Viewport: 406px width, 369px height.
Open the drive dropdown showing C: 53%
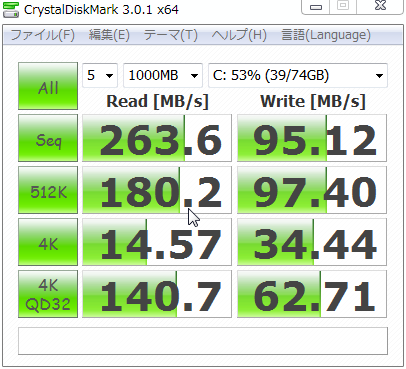[298, 75]
